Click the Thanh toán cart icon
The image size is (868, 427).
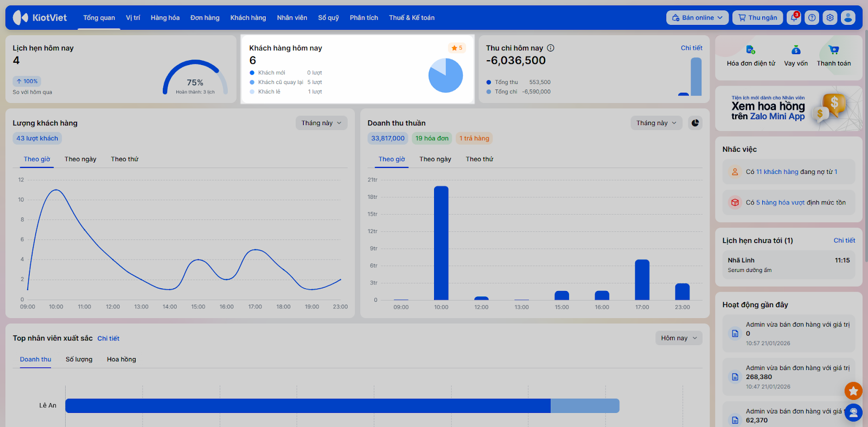pyautogui.click(x=834, y=50)
